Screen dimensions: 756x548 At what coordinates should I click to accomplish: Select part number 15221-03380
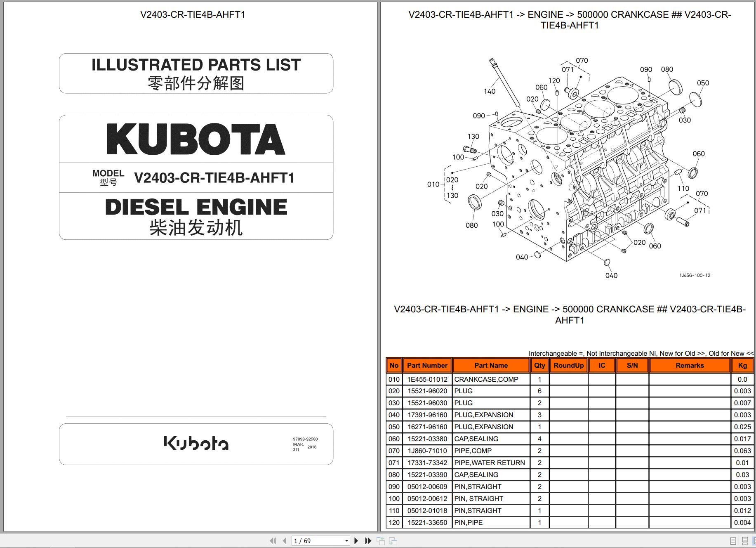coord(427,439)
